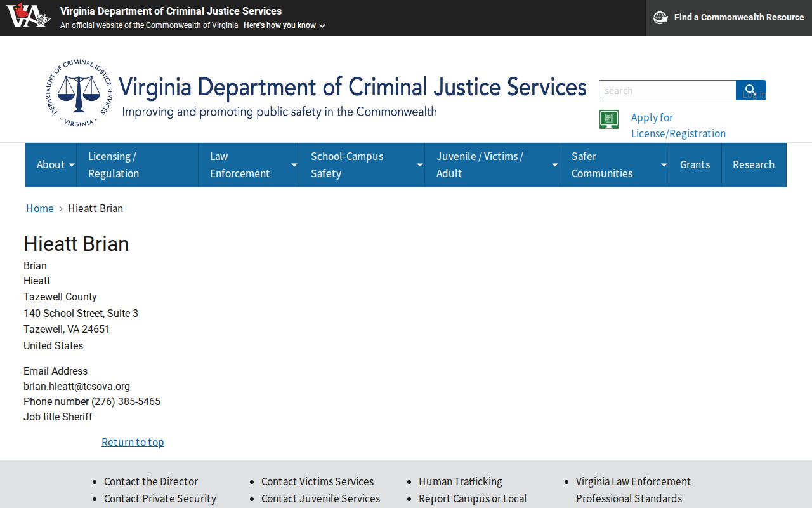
Task: Open Human Trafficking footer link
Action: coord(461,481)
